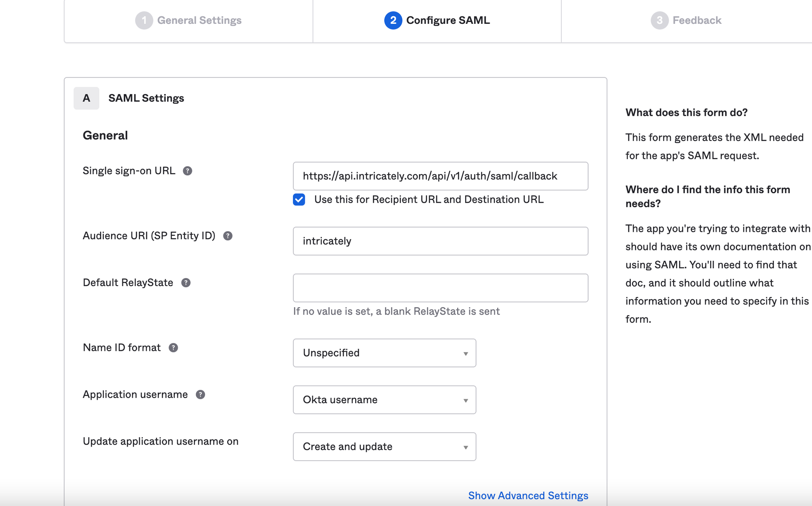This screenshot has height=506, width=812.
Task: Click help icon beside Name ID format
Action: click(173, 348)
